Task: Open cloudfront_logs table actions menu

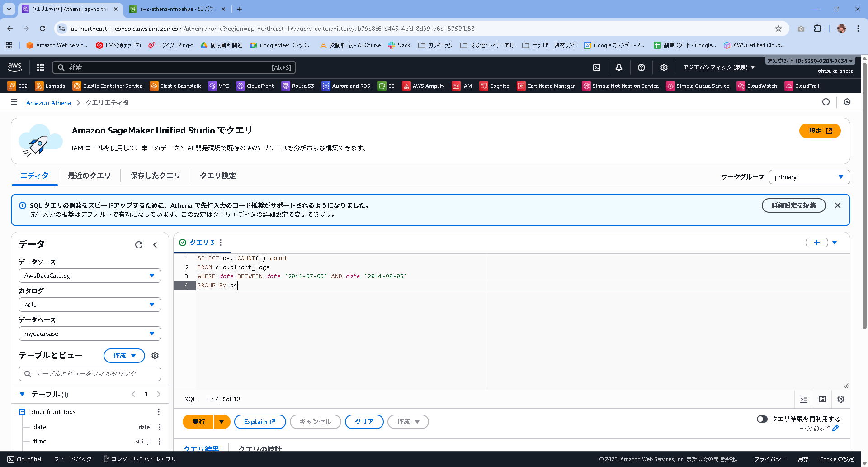Action: 158,412
